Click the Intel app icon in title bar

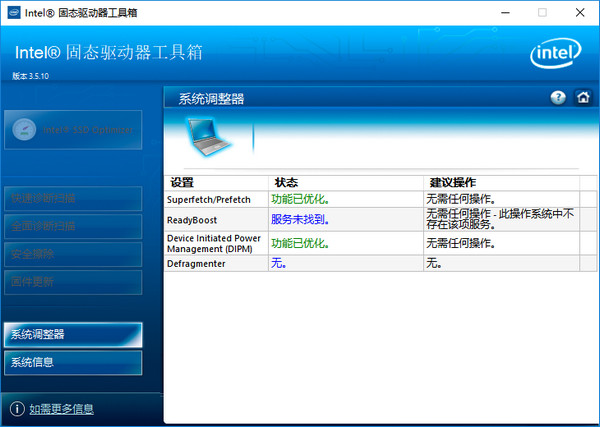(x=14, y=12)
